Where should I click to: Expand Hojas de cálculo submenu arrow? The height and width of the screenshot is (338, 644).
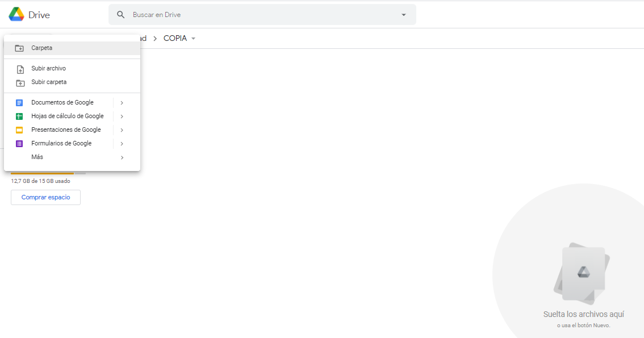tap(122, 116)
